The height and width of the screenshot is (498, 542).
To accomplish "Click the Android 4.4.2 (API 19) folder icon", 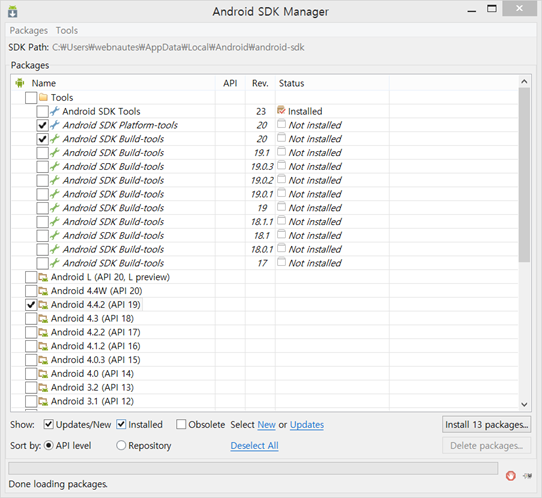I will point(43,305).
